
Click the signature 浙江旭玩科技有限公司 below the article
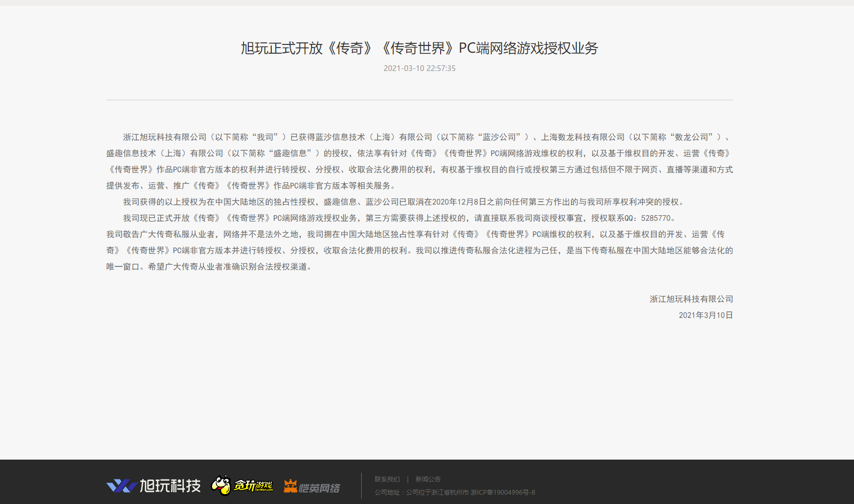coord(691,299)
